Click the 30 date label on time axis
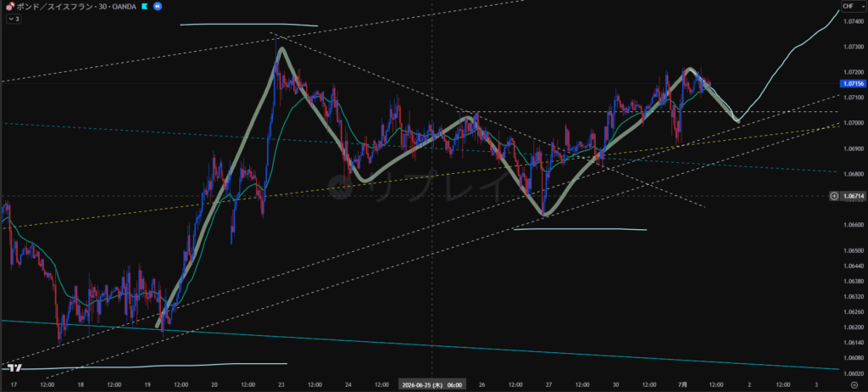Image resolution: width=868 pixels, height=392 pixels. (x=615, y=384)
